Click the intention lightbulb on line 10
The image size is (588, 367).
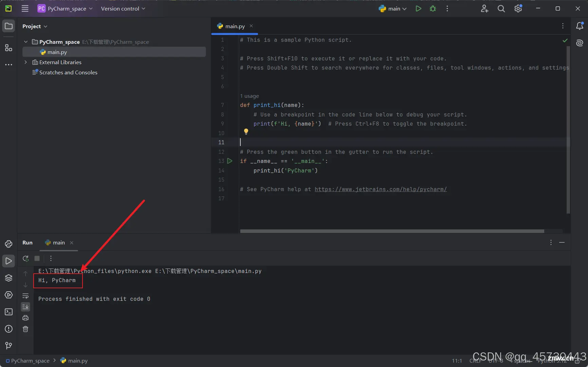pyautogui.click(x=246, y=132)
